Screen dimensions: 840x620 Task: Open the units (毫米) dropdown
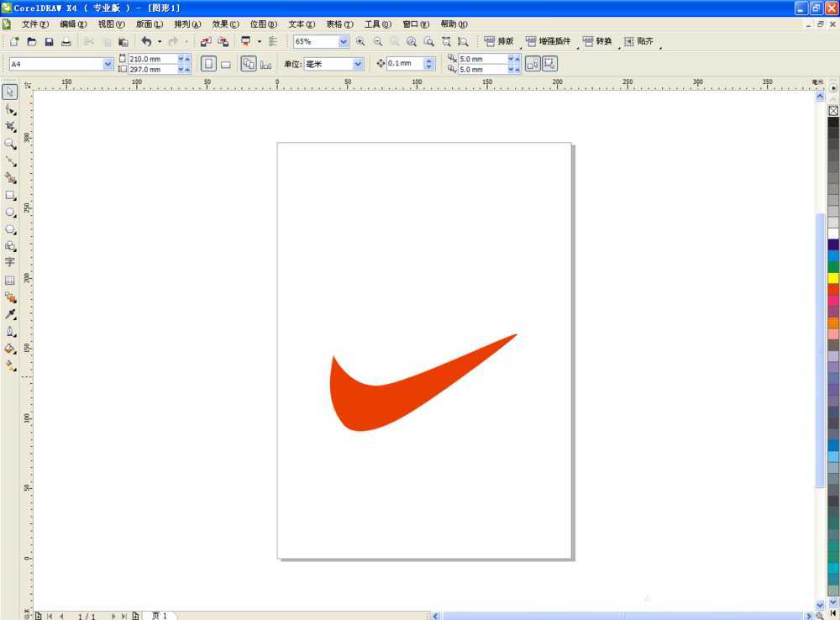358,64
